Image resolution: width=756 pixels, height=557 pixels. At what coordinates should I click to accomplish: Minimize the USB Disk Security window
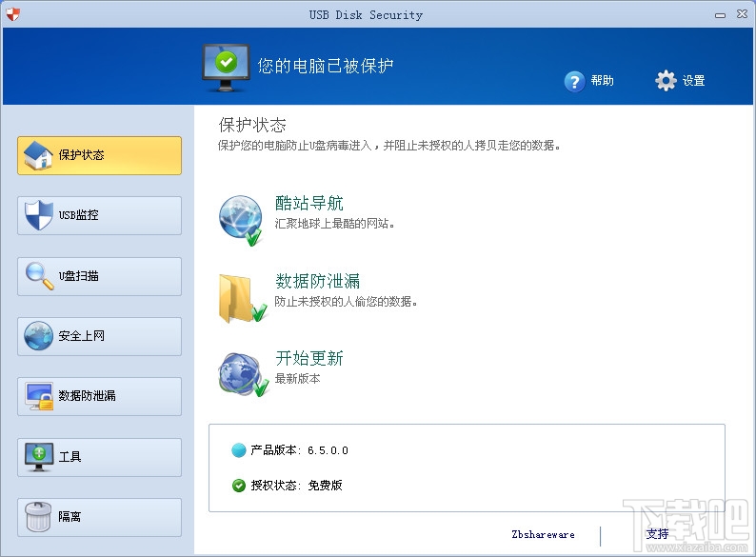(720, 15)
